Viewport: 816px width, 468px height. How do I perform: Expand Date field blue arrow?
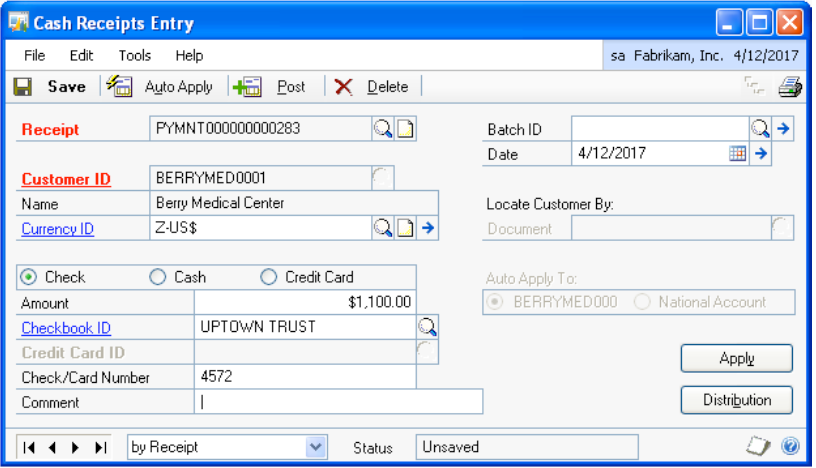point(761,153)
